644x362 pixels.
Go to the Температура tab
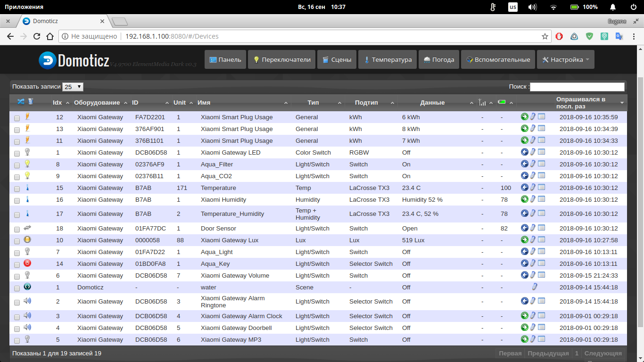click(x=387, y=60)
